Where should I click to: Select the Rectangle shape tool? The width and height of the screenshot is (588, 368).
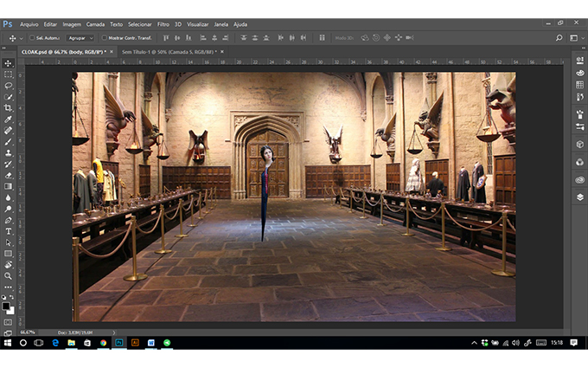tap(8, 254)
